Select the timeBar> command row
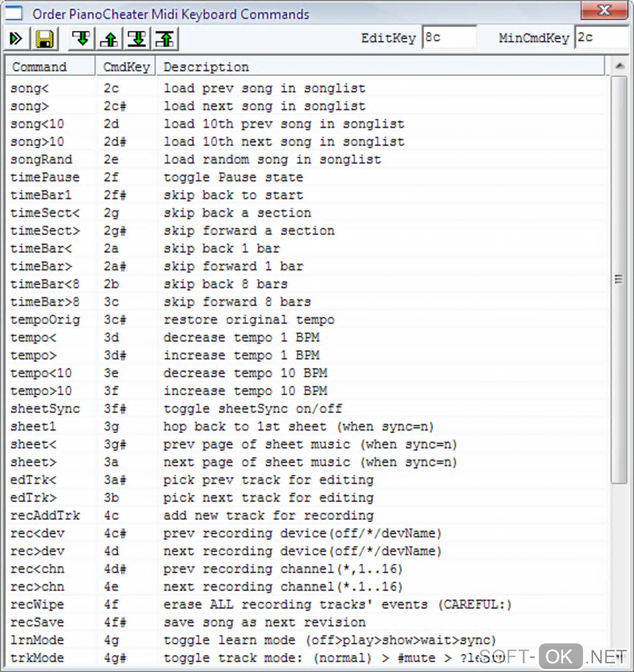Screen dimensions: 634x672 pos(308,266)
